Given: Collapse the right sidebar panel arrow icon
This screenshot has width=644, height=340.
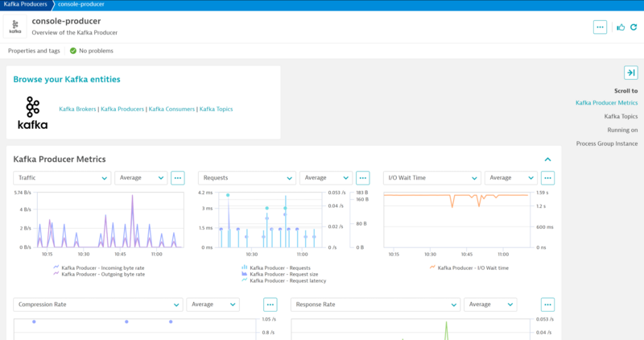Looking at the screenshot, I should [631, 73].
